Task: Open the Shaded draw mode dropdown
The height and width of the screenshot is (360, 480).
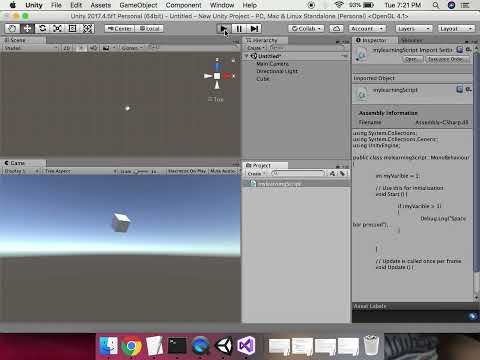Action: [31, 48]
